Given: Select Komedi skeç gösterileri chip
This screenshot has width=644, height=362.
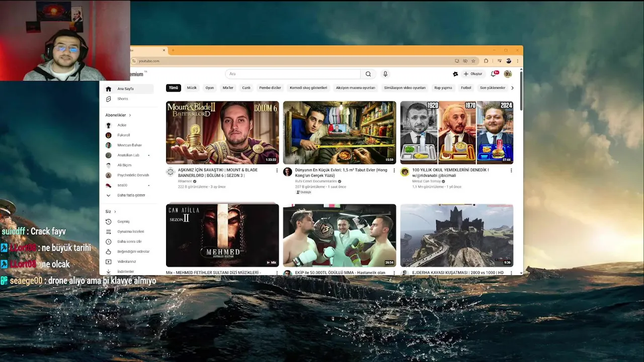Looking at the screenshot, I should coord(308,88).
